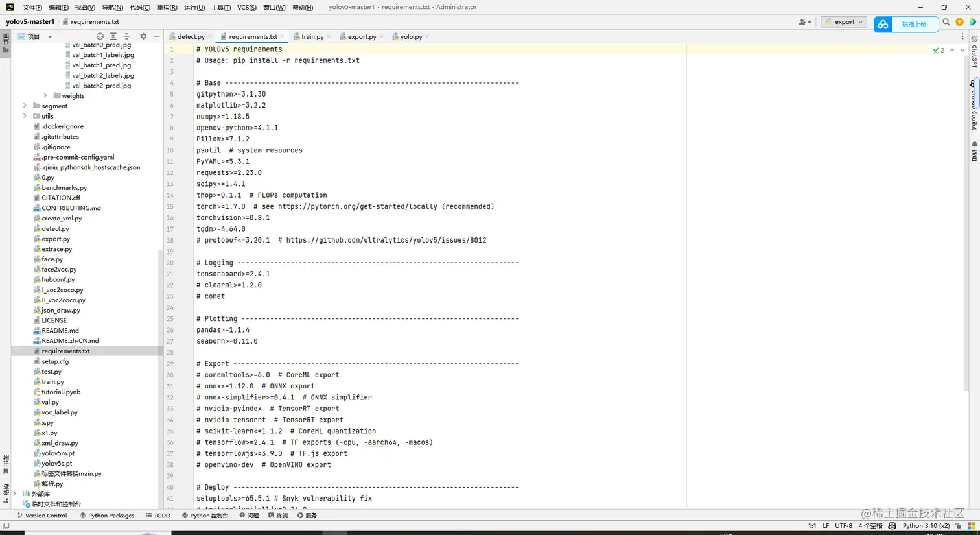Click the yolov5-master1 breadcrumb
980x535 pixels.
[x=30, y=22]
